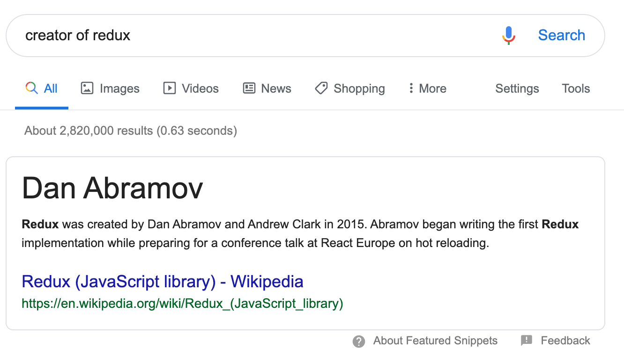Image resolution: width=624 pixels, height=364 pixels.
Task: Go to the News tab
Action: coord(267,88)
